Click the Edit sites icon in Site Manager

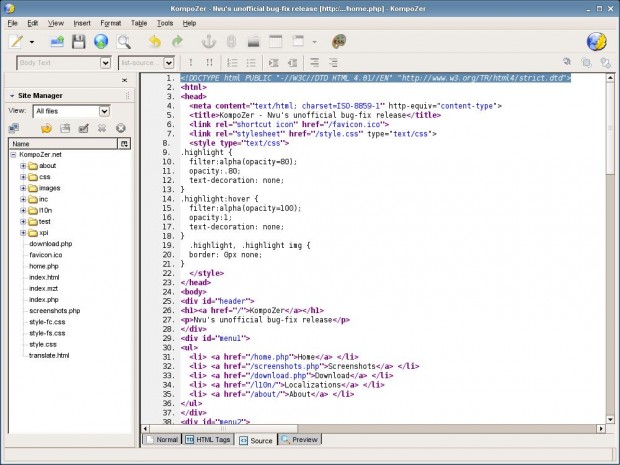coord(14,128)
